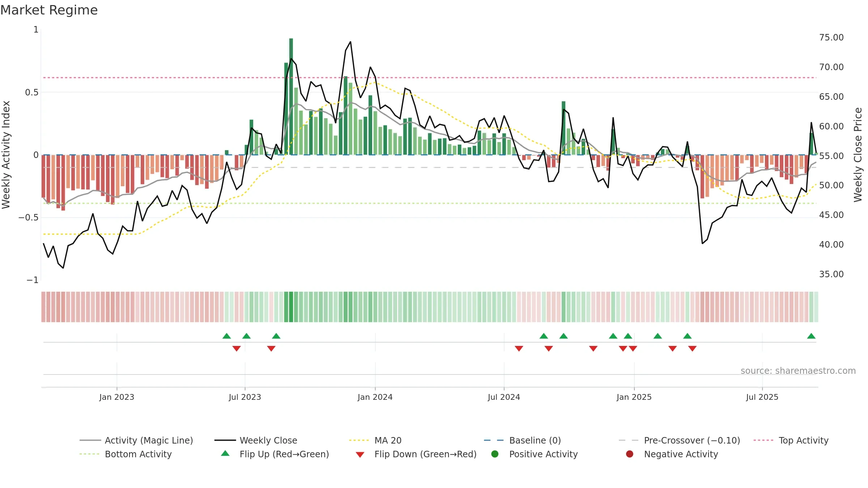Image resolution: width=868 pixels, height=488 pixels.
Task: Toggle the Bottom Activity legend entry
Action: click(125, 454)
